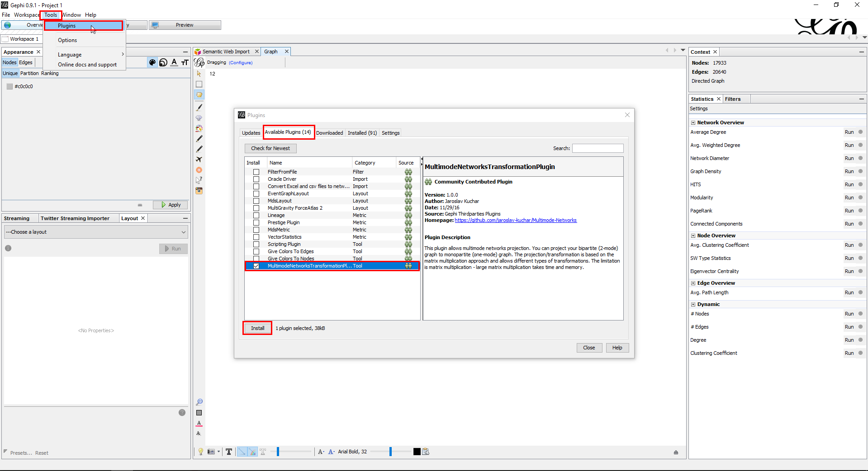The image size is (868, 471).
Task: Reset node colors with gray square icon
Action: pyautogui.click(x=199, y=413)
